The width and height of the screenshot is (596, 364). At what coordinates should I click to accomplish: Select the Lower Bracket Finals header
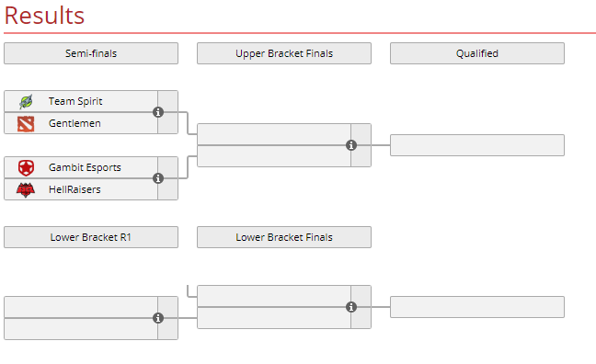284,237
